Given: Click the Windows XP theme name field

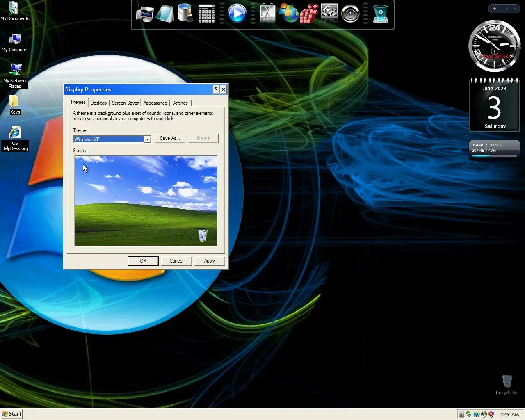Looking at the screenshot, I should (x=108, y=139).
